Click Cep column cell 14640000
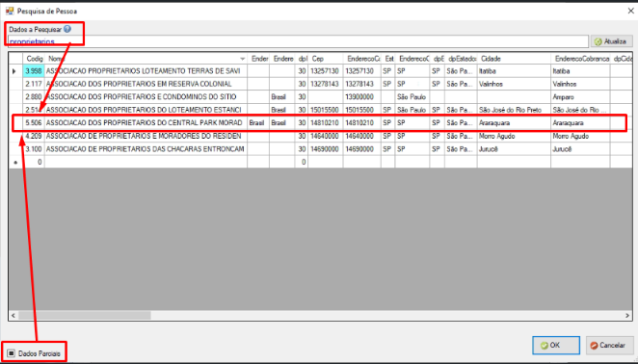The image size is (638, 364). tap(325, 136)
